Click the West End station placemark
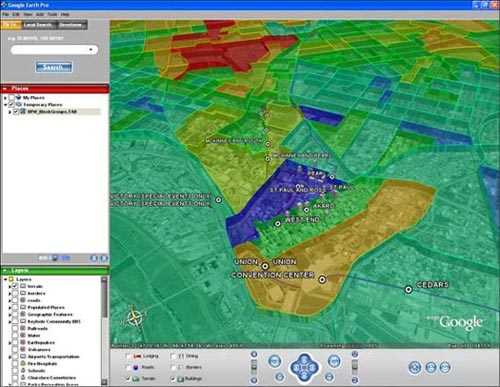The height and width of the screenshot is (387, 500). (x=277, y=224)
